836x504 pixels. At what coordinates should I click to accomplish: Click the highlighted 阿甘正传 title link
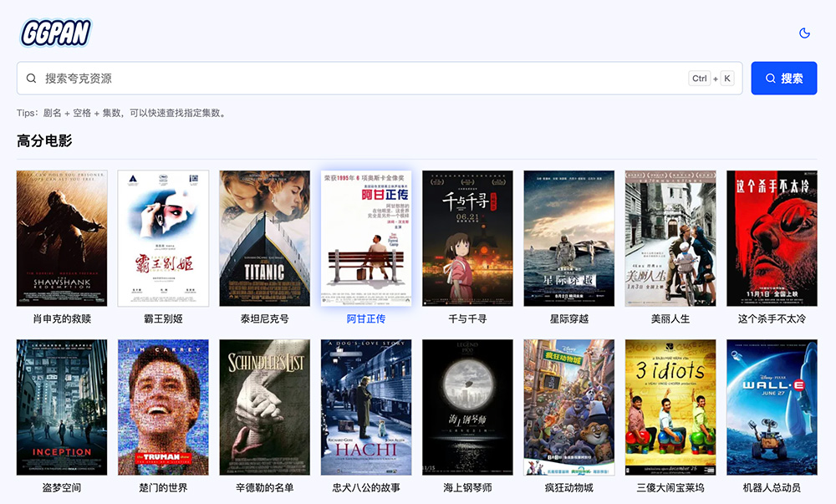pos(366,318)
